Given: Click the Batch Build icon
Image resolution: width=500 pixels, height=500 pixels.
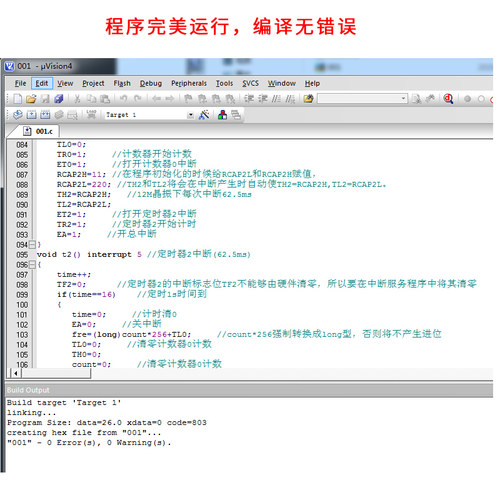Looking at the screenshot, I should [x=59, y=115].
